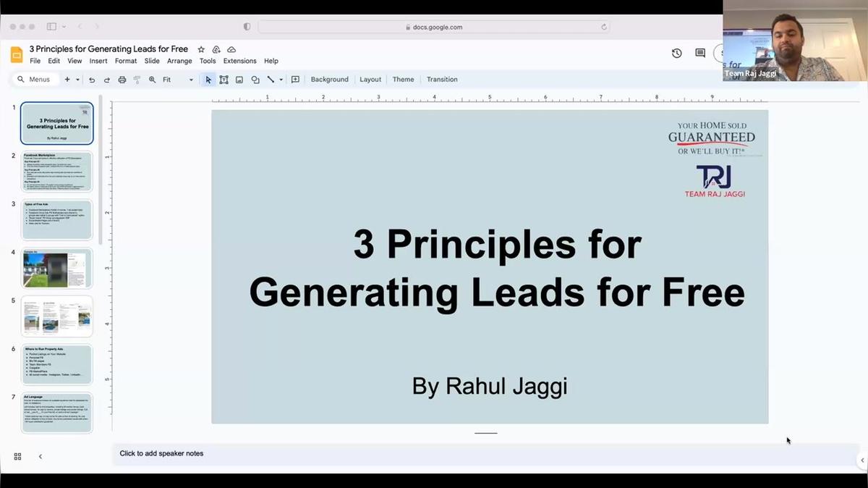The image size is (868, 488).
Task: Open the Slide menu
Action: point(152,61)
